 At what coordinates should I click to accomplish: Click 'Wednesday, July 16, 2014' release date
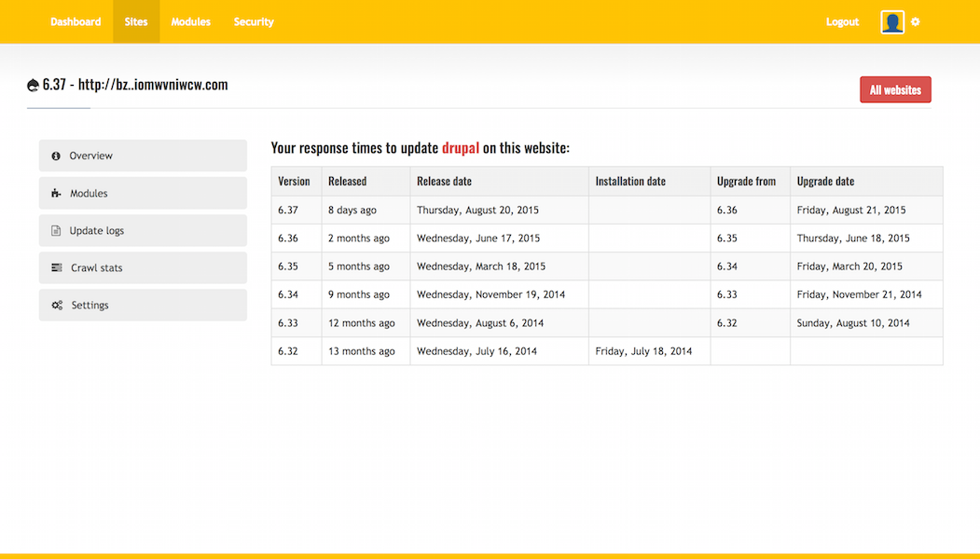click(x=476, y=351)
